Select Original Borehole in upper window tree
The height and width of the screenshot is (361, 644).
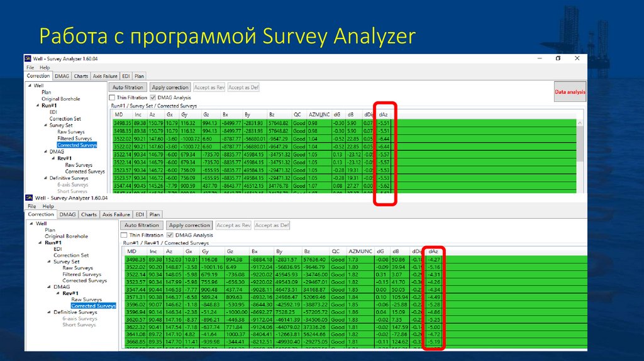coord(61,99)
